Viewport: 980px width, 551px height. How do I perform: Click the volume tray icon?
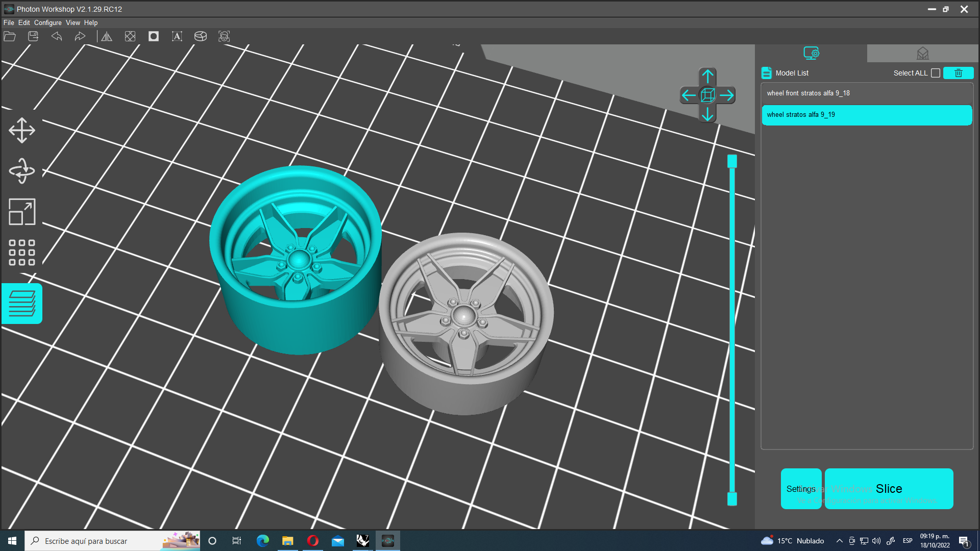click(876, 541)
